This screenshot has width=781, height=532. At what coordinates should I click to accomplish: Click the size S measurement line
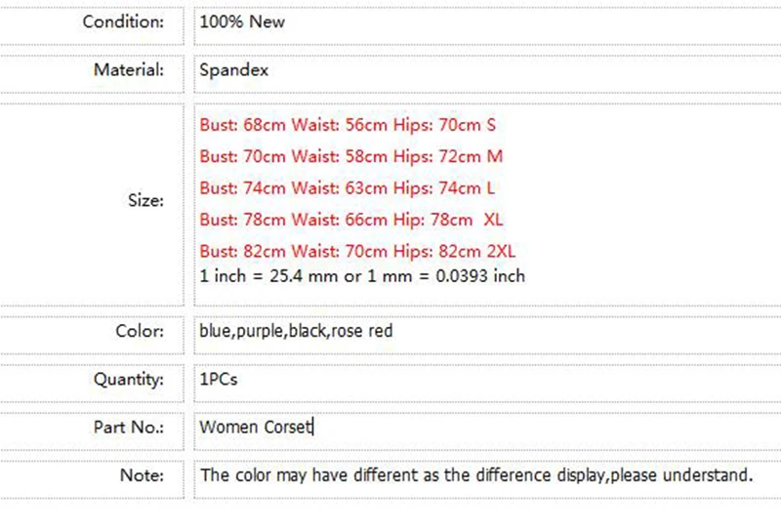(348, 125)
